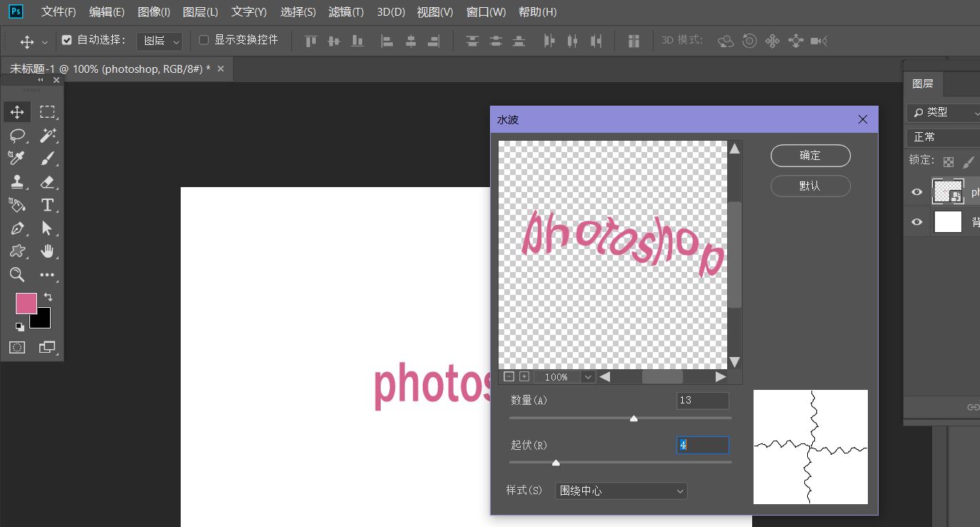The height and width of the screenshot is (527, 980).
Task: Click preview horizontal scrollbar right arrow
Action: pyautogui.click(x=721, y=376)
